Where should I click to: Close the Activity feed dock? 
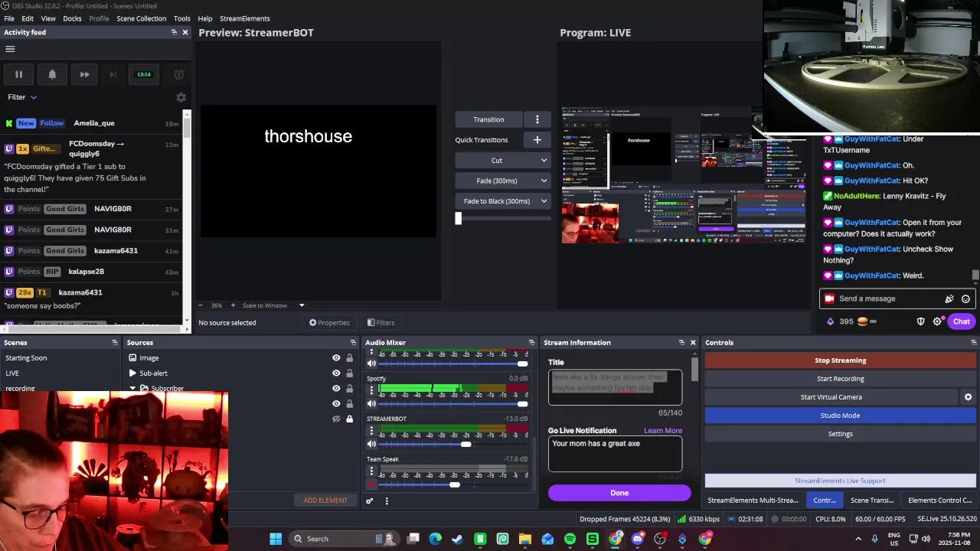(x=185, y=32)
